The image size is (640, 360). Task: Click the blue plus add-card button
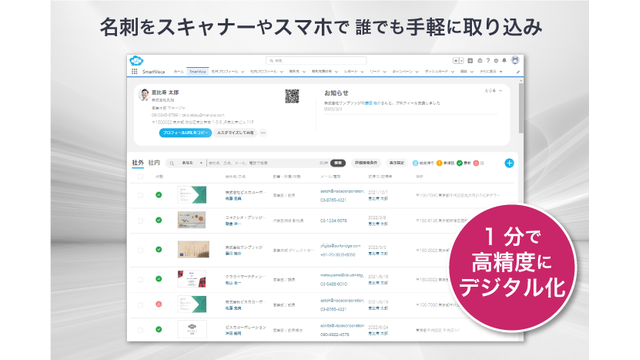pos(509,163)
